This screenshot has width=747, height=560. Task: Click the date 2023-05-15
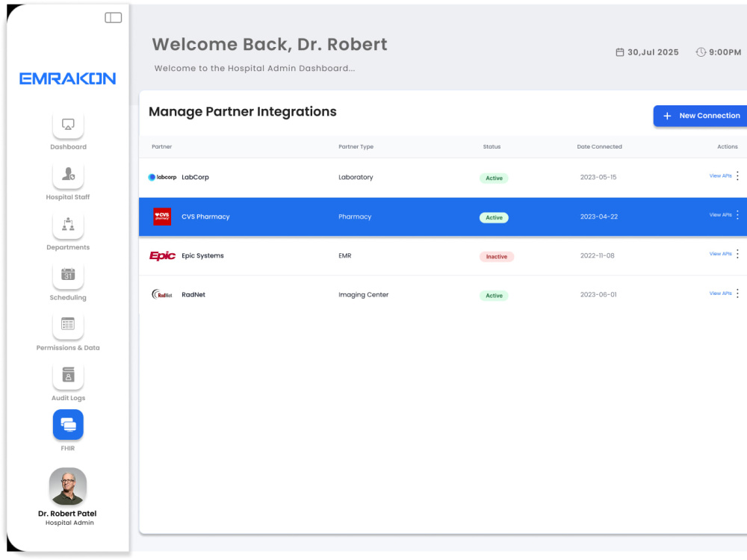pos(598,177)
